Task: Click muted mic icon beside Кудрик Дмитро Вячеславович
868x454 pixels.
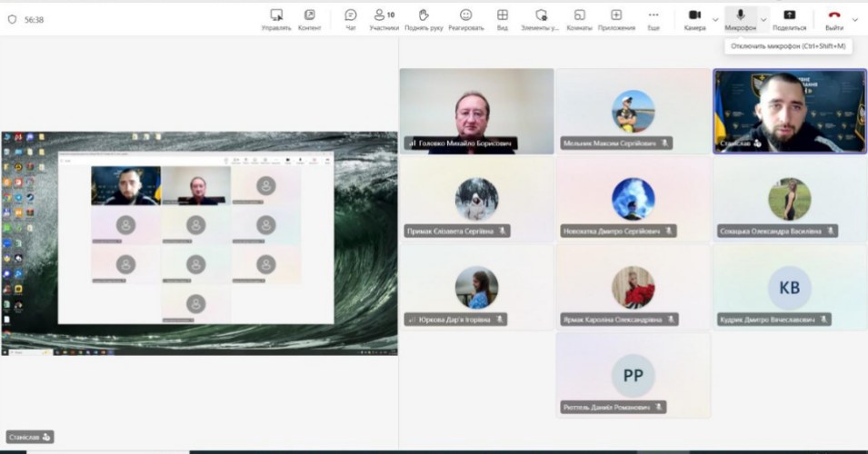Action: [x=823, y=319]
